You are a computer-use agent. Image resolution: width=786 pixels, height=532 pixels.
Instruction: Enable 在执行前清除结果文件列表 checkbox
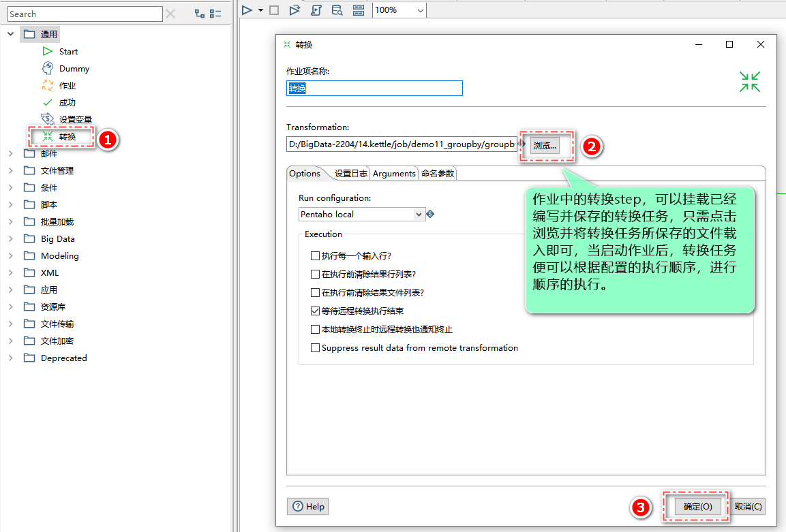tap(315, 292)
